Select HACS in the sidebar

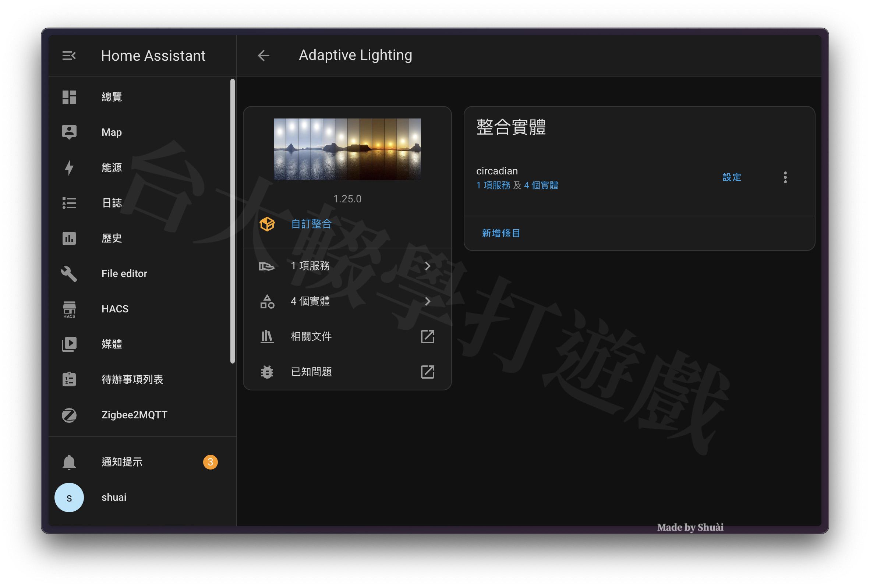[x=142, y=309]
